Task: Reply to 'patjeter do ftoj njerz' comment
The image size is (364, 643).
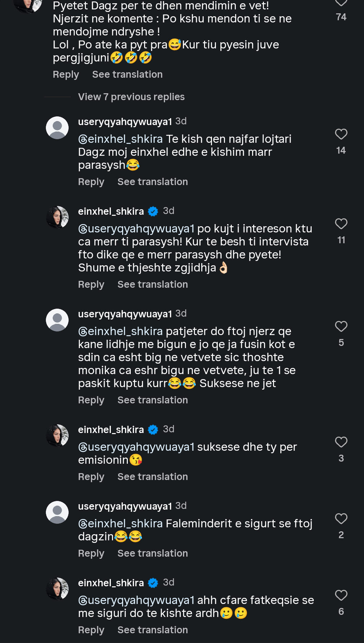Action: 91,400
